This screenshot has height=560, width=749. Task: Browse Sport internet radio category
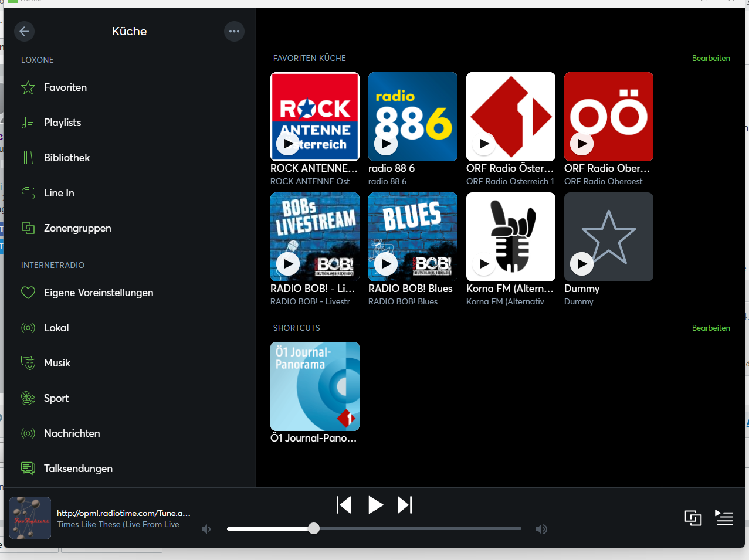point(130,398)
